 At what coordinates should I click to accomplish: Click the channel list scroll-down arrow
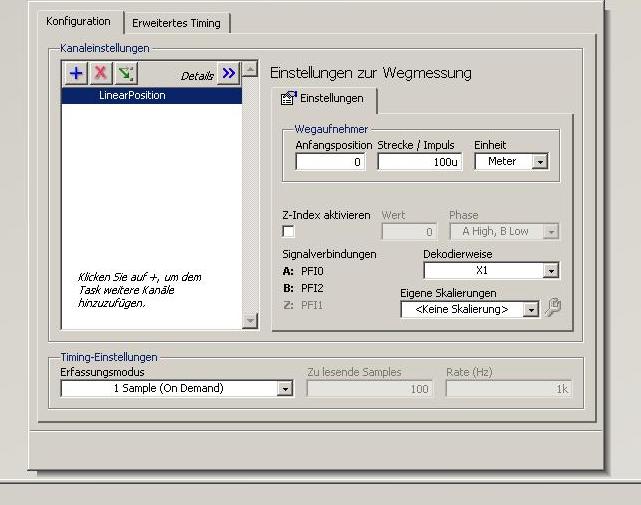[x=250, y=321]
